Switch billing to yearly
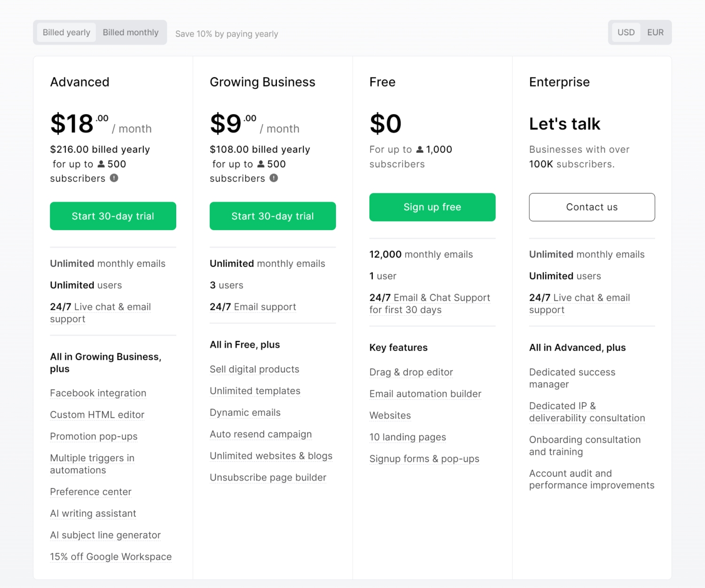This screenshot has height=588, width=705. pyautogui.click(x=66, y=32)
